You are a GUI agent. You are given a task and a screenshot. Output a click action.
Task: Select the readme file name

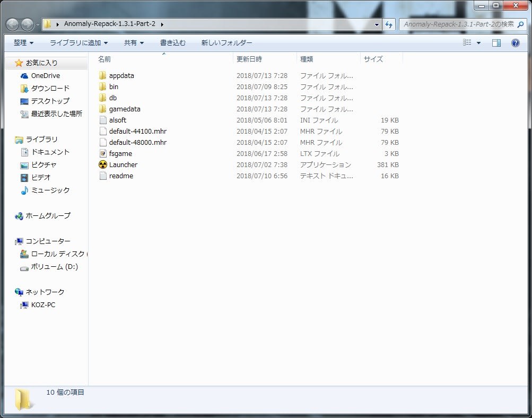click(x=121, y=176)
